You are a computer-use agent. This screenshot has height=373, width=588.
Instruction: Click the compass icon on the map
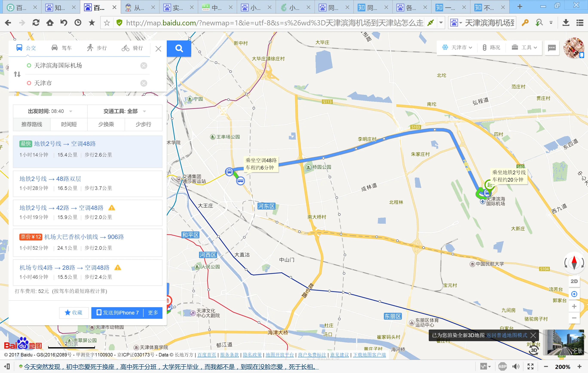(x=574, y=263)
